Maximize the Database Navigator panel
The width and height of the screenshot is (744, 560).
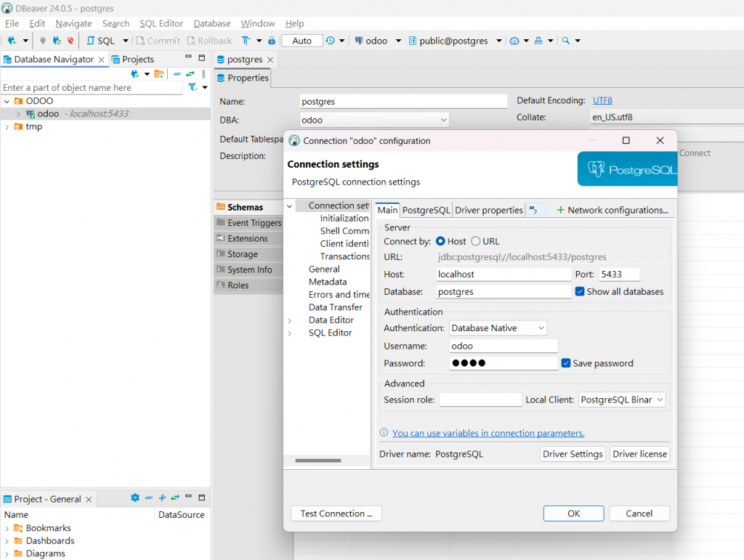202,58
